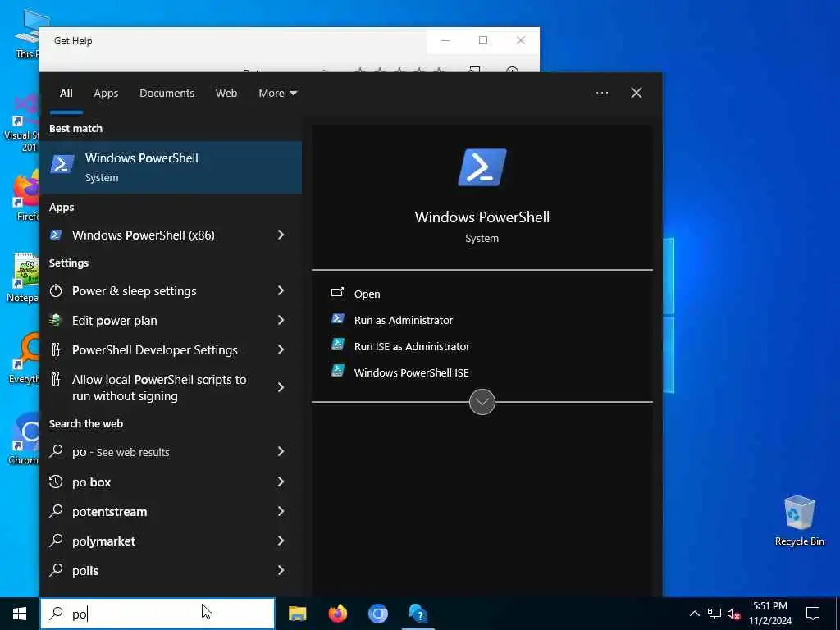This screenshot has width=840, height=630.
Task: Click muted volume tray icon
Action: 734,614
